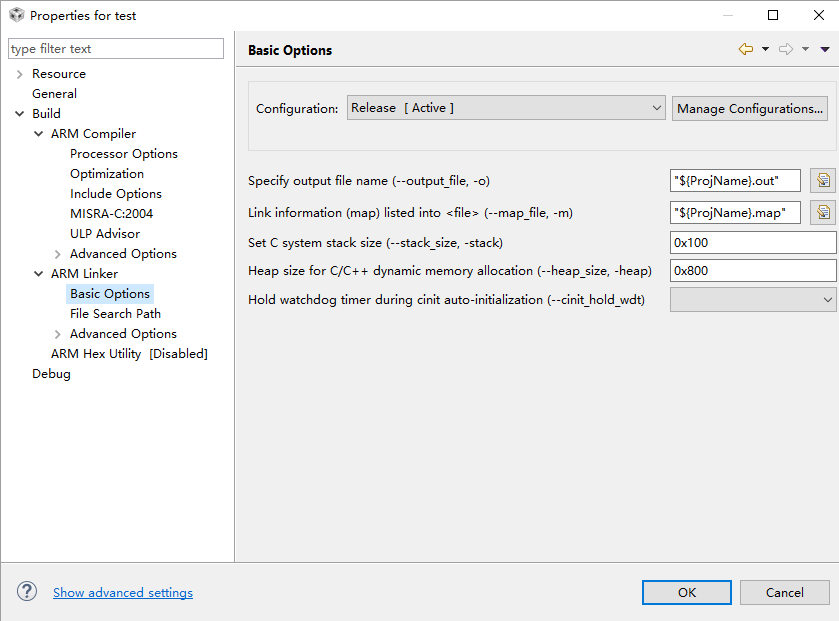Select File Search Path item
Viewport: 839px width, 621px height.
click(x=115, y=314)
